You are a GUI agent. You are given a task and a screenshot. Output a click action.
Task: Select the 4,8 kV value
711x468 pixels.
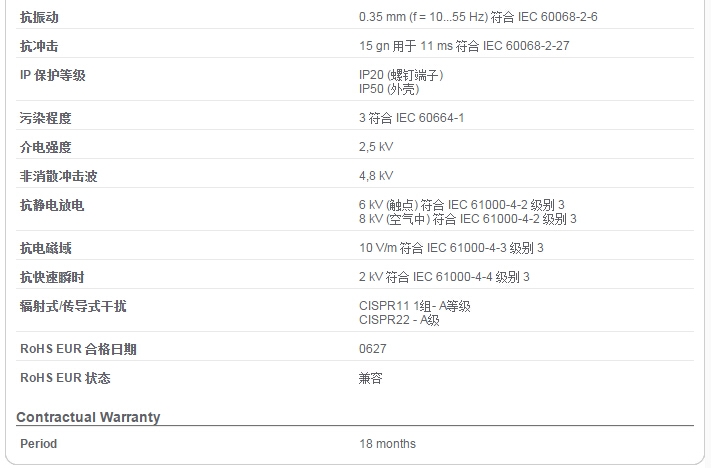(376, 176)
